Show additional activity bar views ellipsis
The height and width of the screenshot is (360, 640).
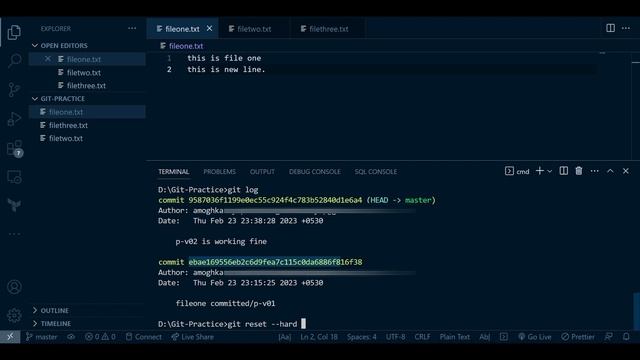tap(14, 234)
